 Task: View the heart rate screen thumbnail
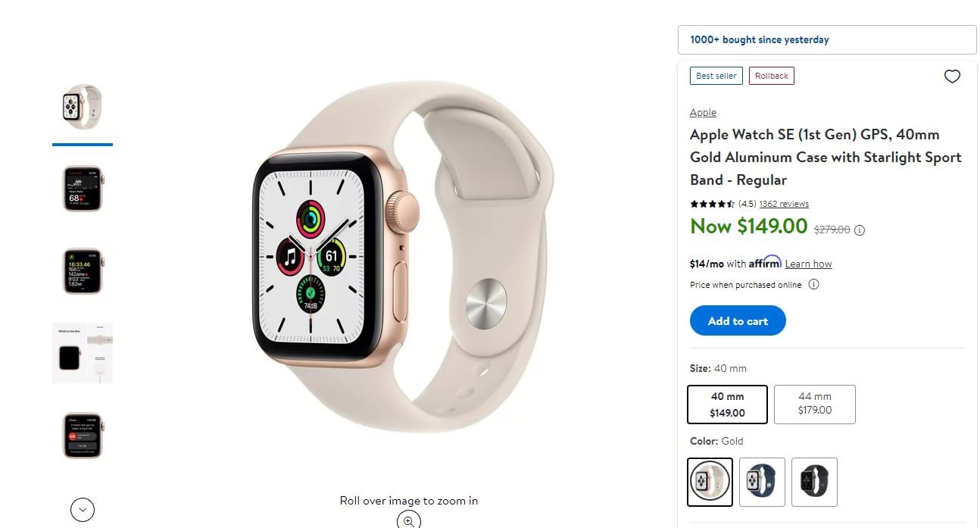(83, 189)
